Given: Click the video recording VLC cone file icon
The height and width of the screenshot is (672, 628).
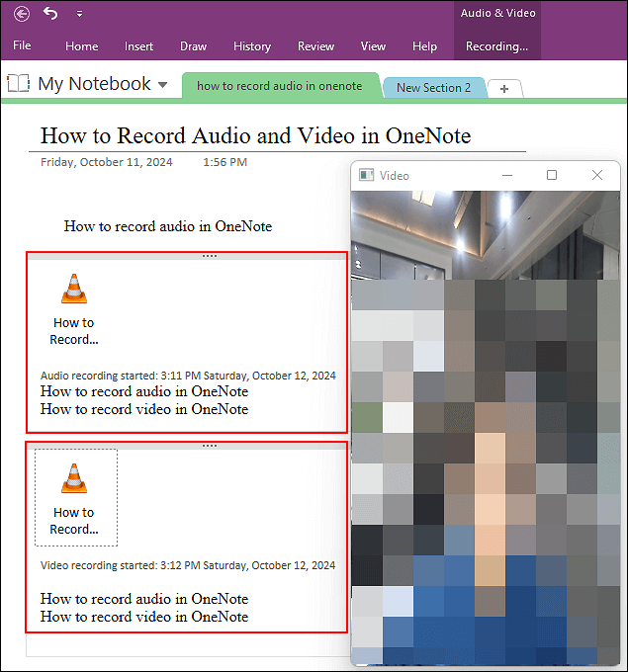Looking at the screenshot, I should [x=74, y=478].
